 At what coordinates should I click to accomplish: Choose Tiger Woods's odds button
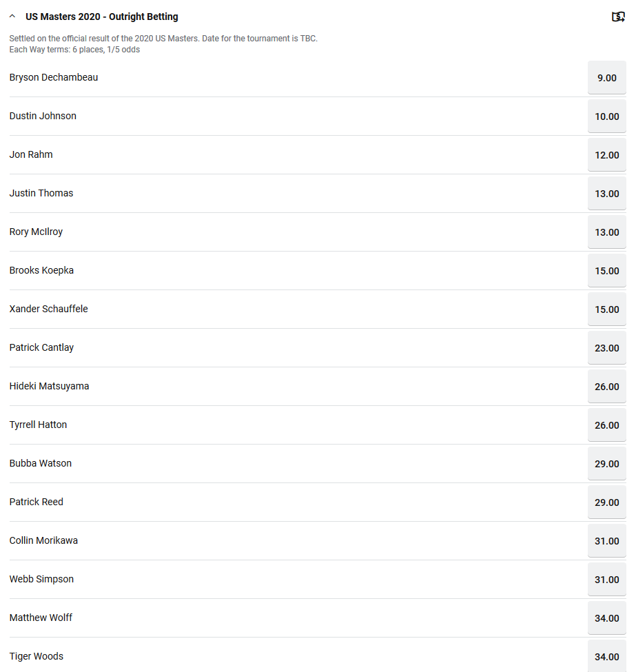[x=606, y=656]
